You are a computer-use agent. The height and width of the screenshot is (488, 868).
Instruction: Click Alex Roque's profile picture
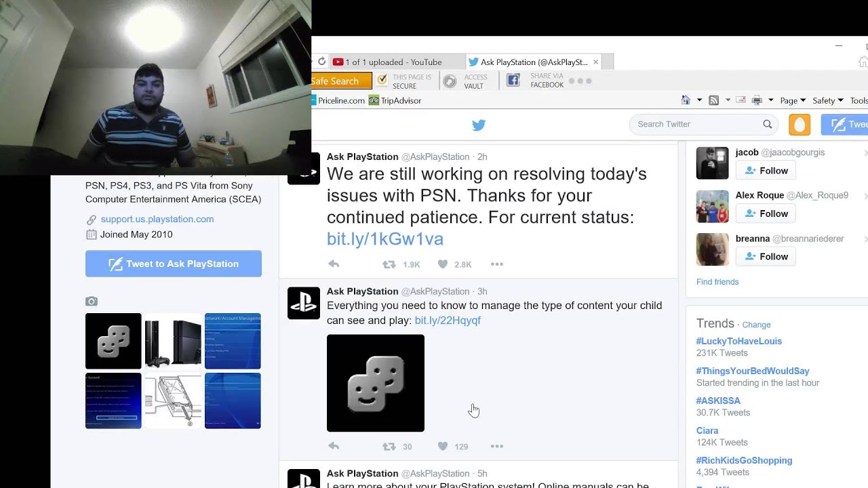pos(713,206)
